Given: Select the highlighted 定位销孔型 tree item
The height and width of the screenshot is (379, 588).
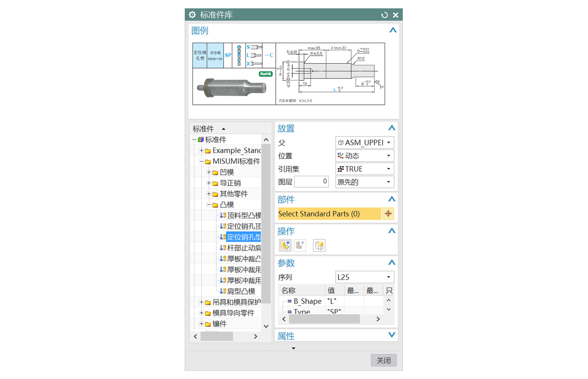Looking at the screenshot, I should click(244, 237).
